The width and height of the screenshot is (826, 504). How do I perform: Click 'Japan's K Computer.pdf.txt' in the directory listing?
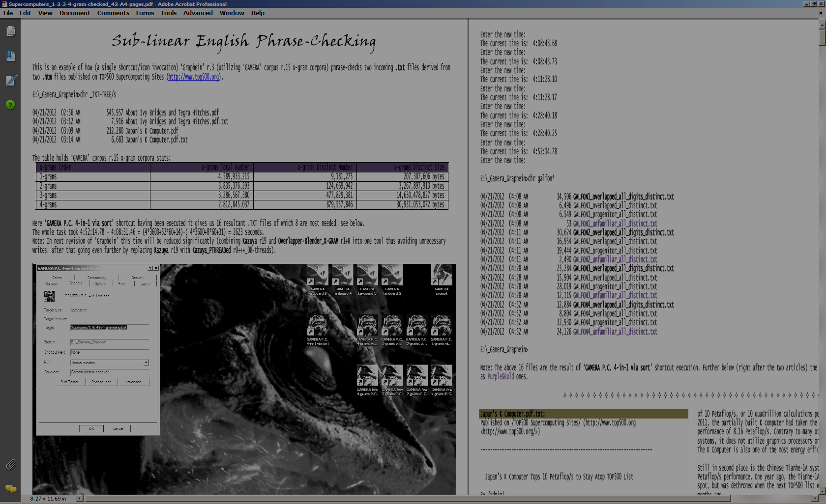click(x=156, y=140)
